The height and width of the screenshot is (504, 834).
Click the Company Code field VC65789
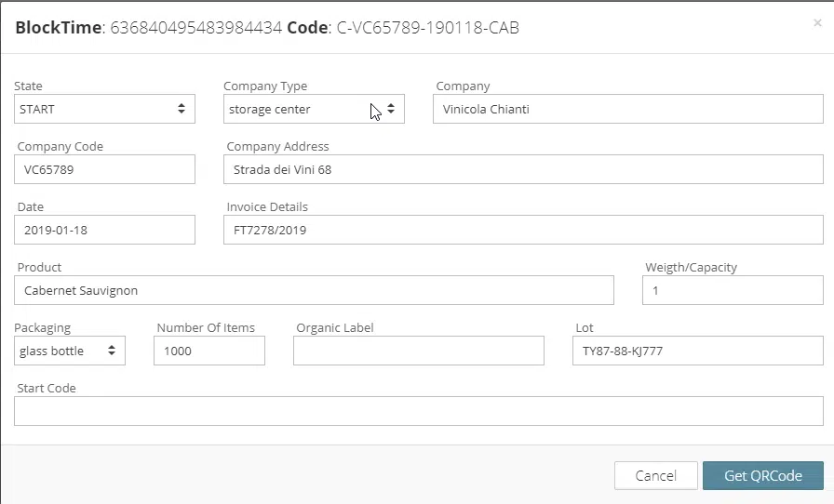tap(105, 169)
